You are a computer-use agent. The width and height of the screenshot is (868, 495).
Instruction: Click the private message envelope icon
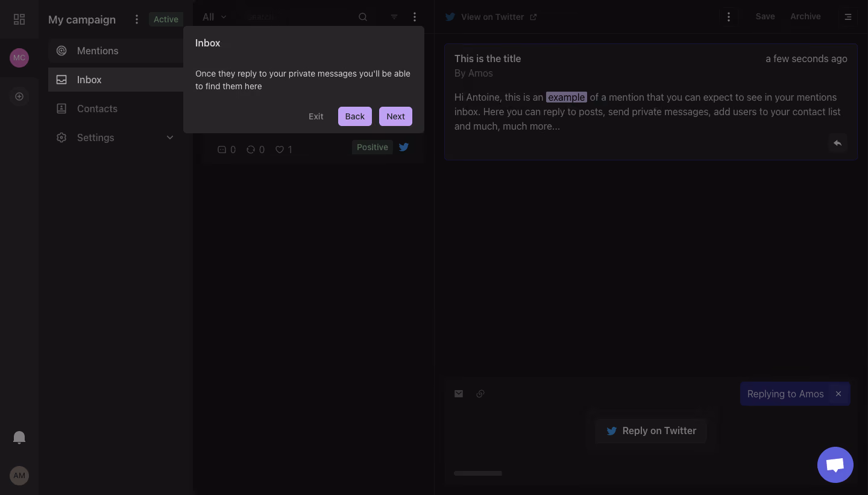point(459,394)
